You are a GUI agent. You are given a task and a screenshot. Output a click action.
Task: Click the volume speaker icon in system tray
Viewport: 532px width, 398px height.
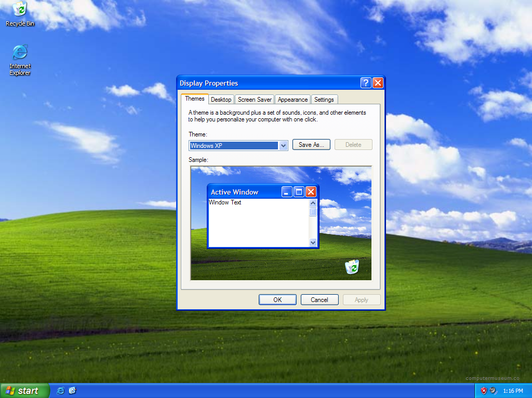[493, 390]
